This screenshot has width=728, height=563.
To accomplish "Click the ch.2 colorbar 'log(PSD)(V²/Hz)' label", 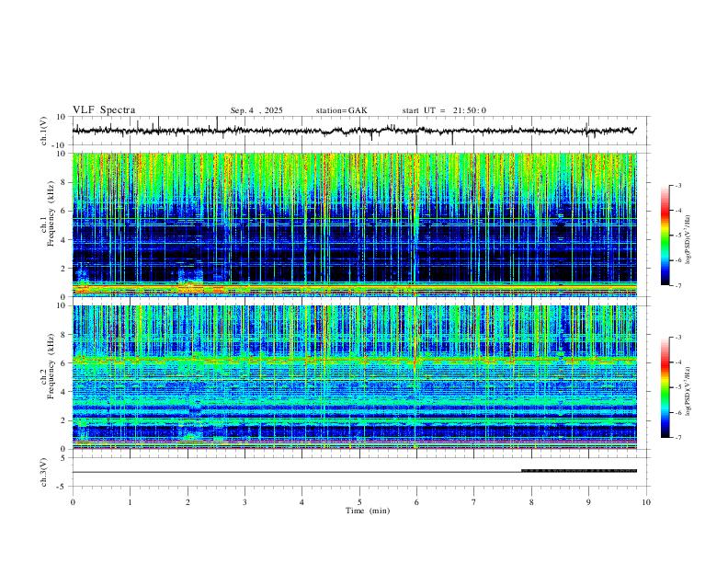I will pos(688,391).
